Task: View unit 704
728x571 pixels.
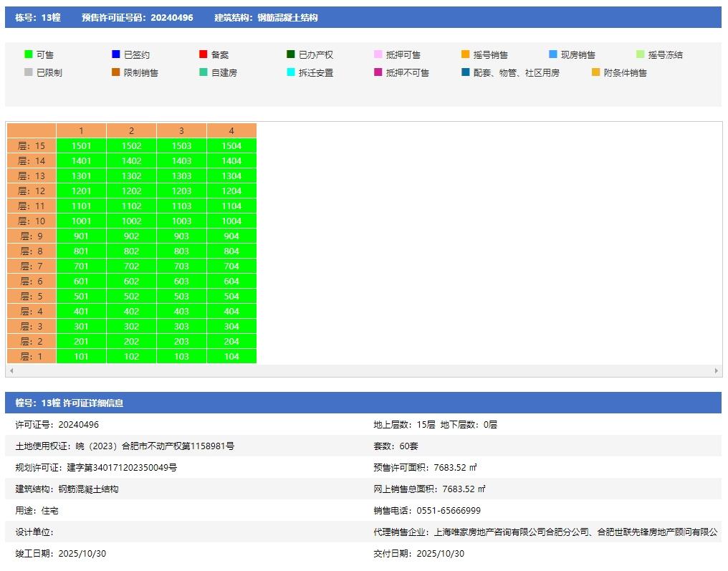Action: click(x=231, y=266)
